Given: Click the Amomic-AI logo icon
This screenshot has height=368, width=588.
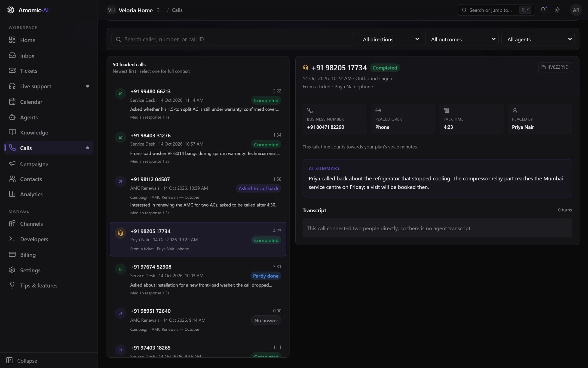Looking at the screenshot, I should [x=11, y=10].
